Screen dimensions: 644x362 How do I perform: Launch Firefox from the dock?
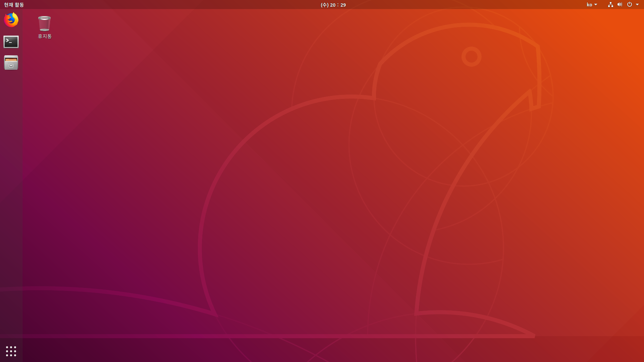(x=11, y=20)
